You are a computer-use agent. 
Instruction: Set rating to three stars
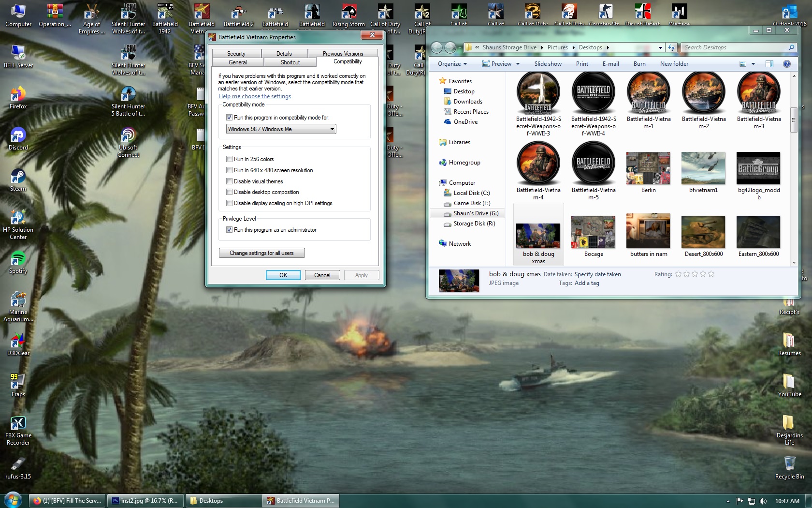click(695, 274)
